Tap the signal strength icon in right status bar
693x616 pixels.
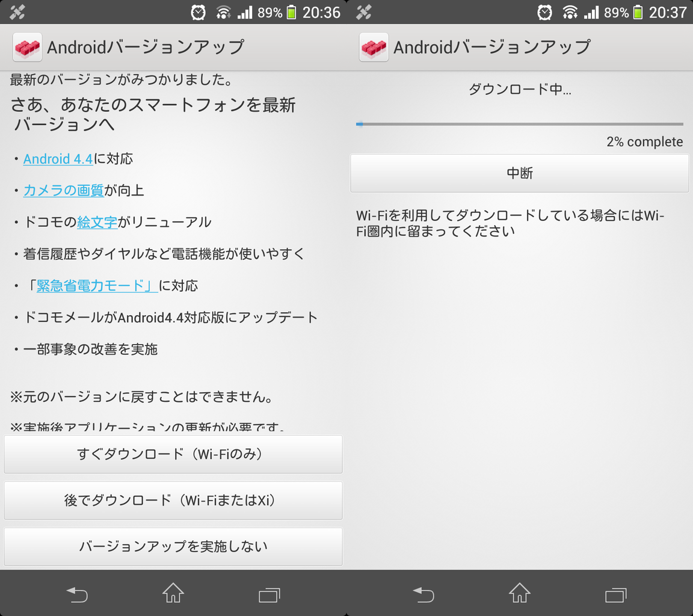coord(591,12)
